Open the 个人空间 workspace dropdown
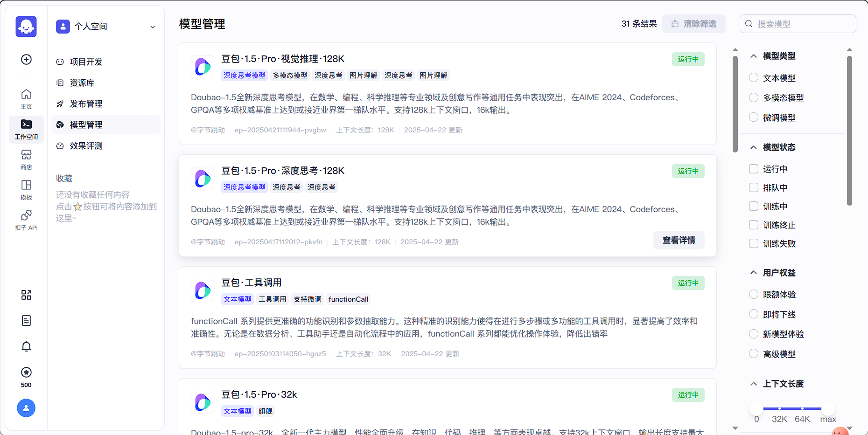The image size is (868, 435). coord(153,27)
